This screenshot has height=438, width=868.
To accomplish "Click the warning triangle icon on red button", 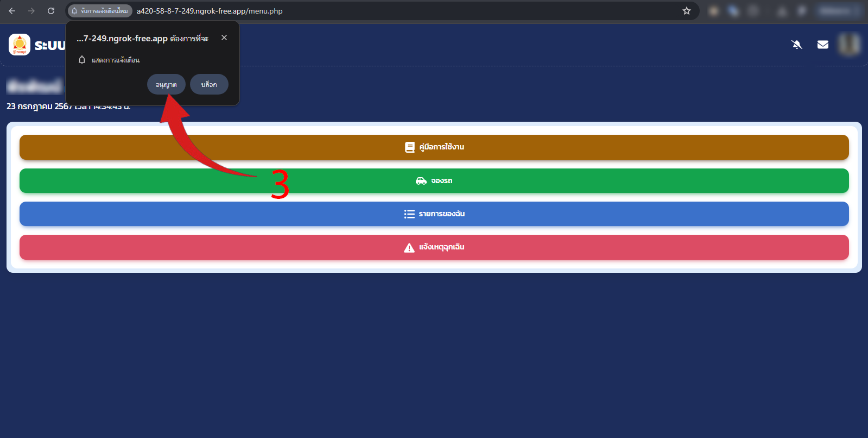I will (409, 248).
